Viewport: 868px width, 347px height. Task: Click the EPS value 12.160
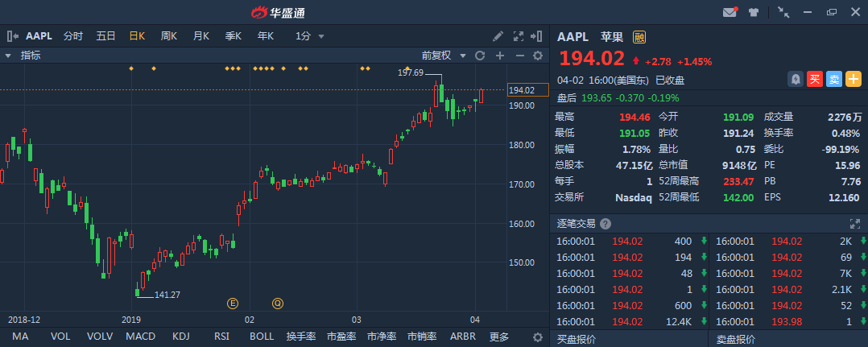point(843,197)
